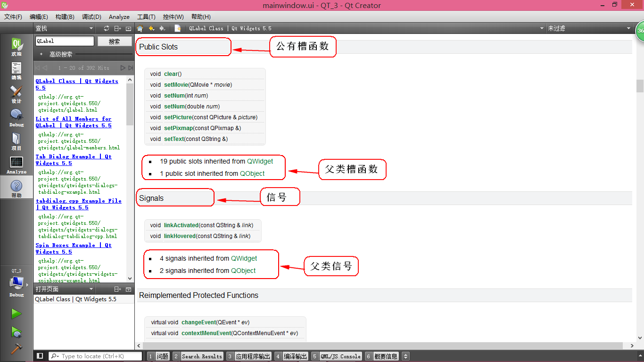Viewport: 644px width, 362px height.
Task: Switch to the Analyze mode icon
Action: pyautogui.click(x=17, y=165)
